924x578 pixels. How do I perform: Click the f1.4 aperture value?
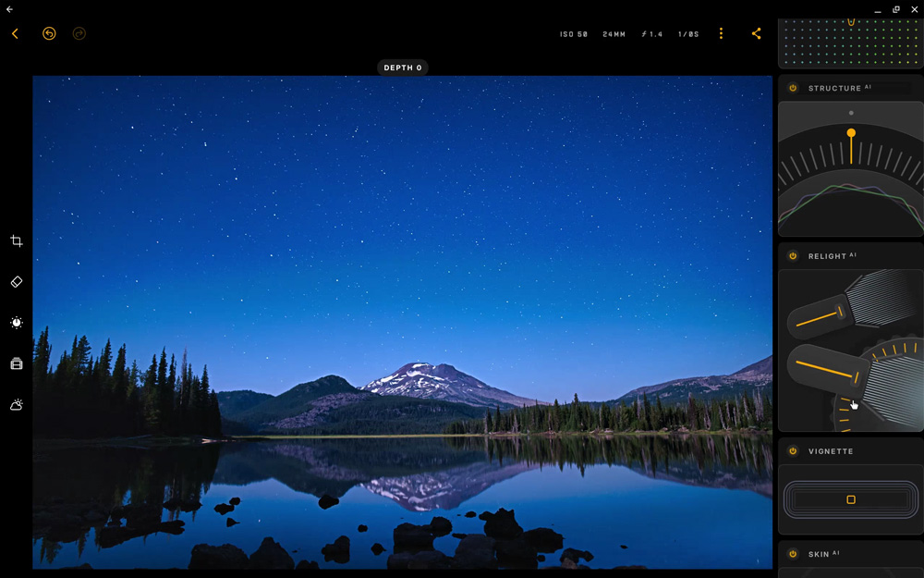click(651, 34)
